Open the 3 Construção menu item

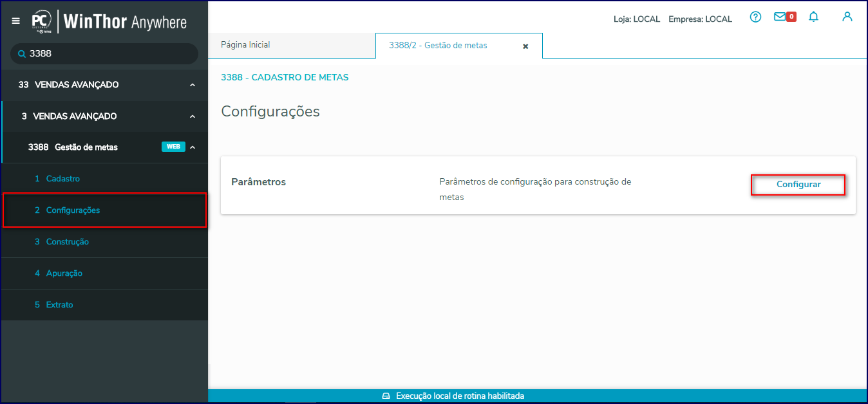(x=104, y=242)
